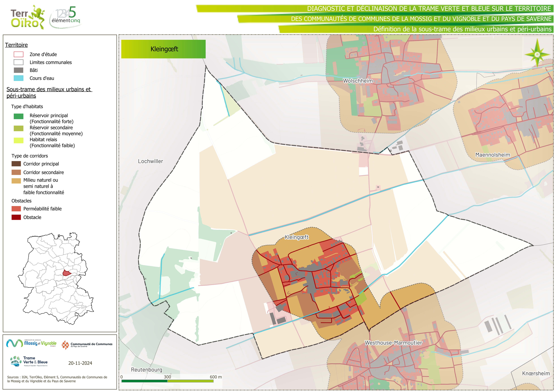Click the Kleingœft green title banner
Viewport: 555px width, 392px height.
163,49
